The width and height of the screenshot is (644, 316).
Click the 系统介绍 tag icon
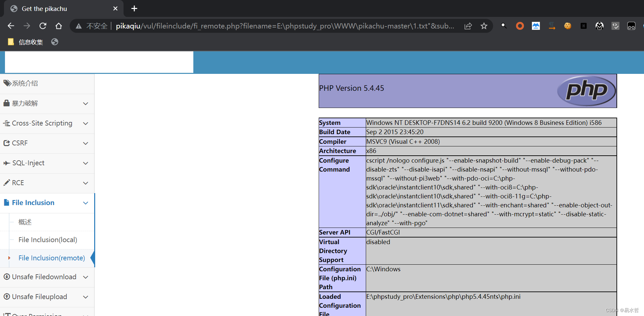coord(7,83)
